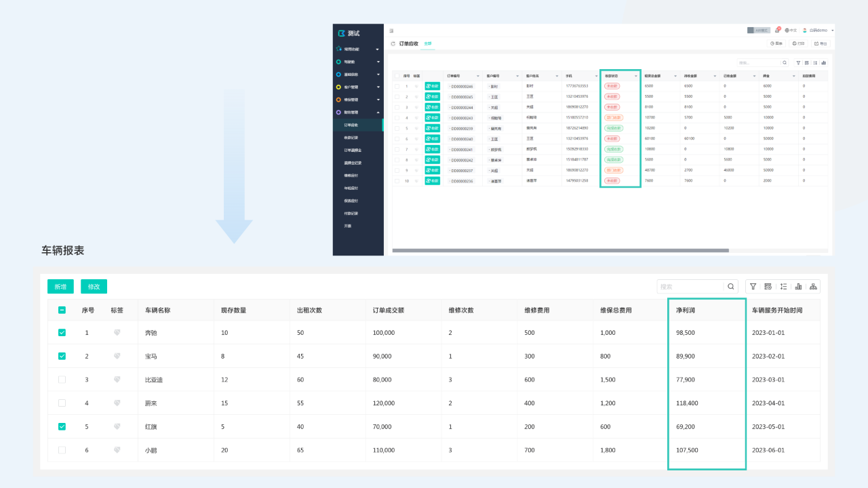The image size is (868, 488).
Task: Click the 收款 button for order DD00000236
Action: point(432,181)
